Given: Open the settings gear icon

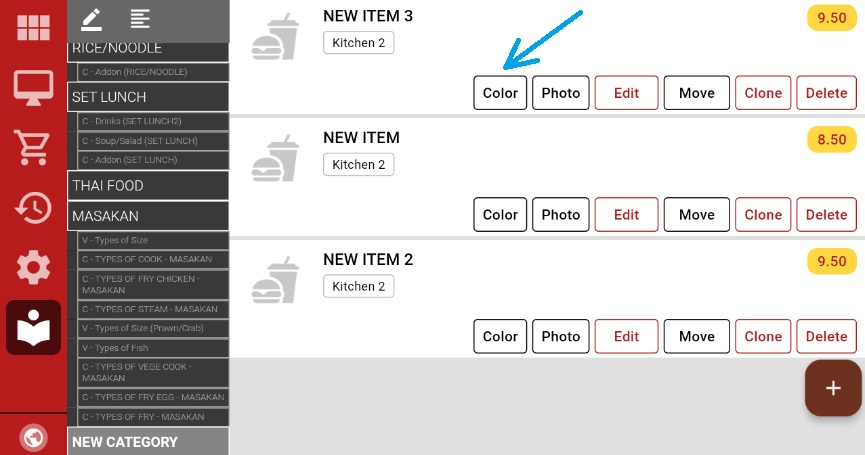Looking at the screenshot, I should point(33,267).
